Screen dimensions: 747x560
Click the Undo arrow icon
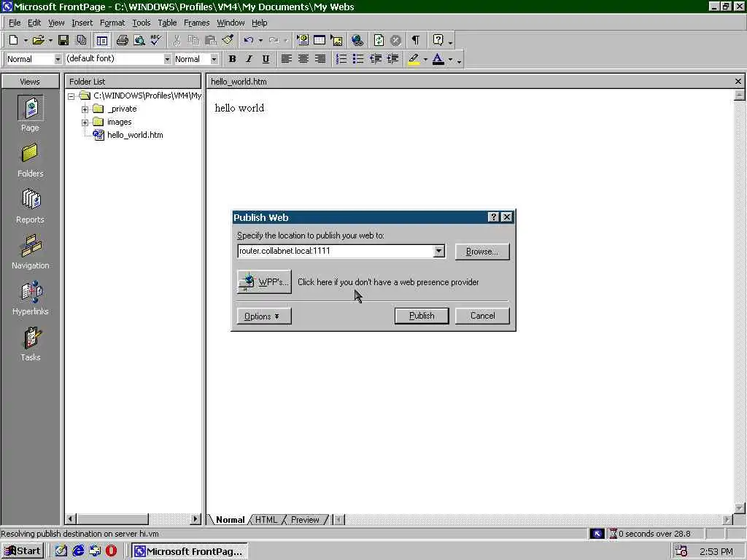coord(248,41)
